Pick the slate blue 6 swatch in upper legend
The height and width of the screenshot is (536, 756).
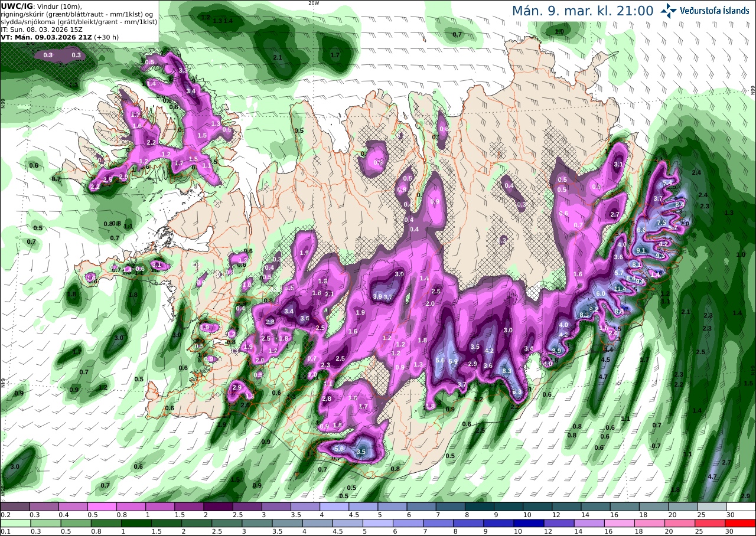421,506
